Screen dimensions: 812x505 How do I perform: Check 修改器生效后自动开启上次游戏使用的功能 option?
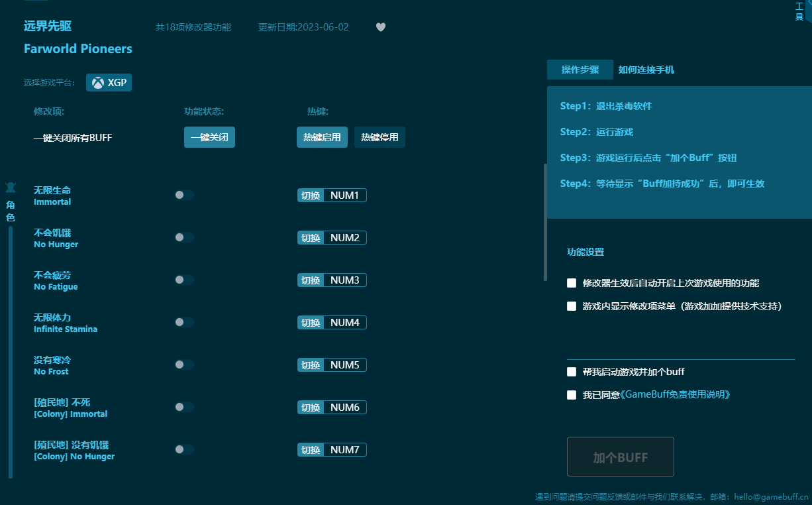pyautogui.click(x=572, y=283)
